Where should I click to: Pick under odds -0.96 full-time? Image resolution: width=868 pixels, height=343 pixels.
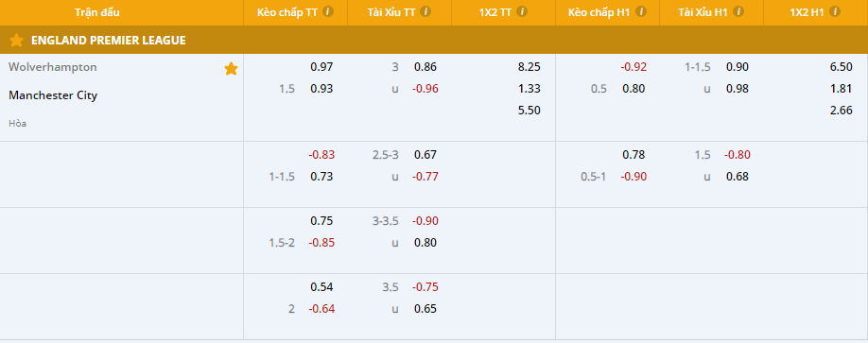pyautogui.click(x=425, y=89)
